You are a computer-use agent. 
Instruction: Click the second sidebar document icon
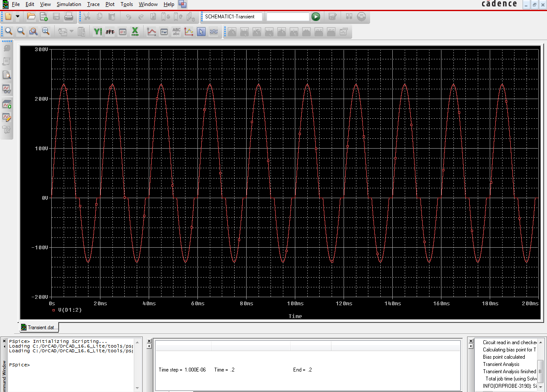point(7,61)
